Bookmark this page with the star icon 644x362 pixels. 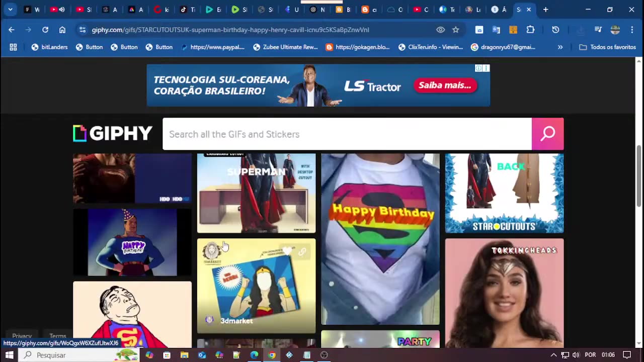(456, 30)
